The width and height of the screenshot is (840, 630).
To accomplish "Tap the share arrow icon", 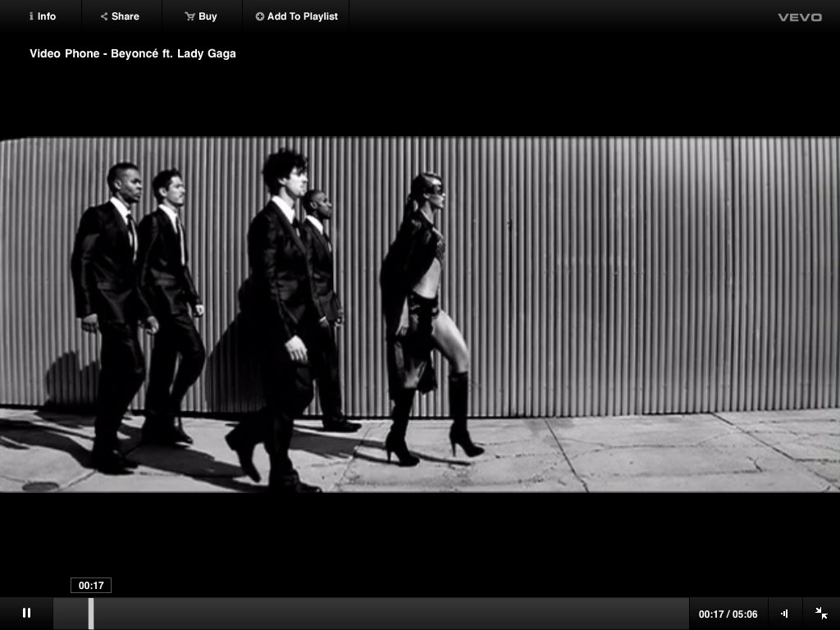I will click(x=104, y=16).
